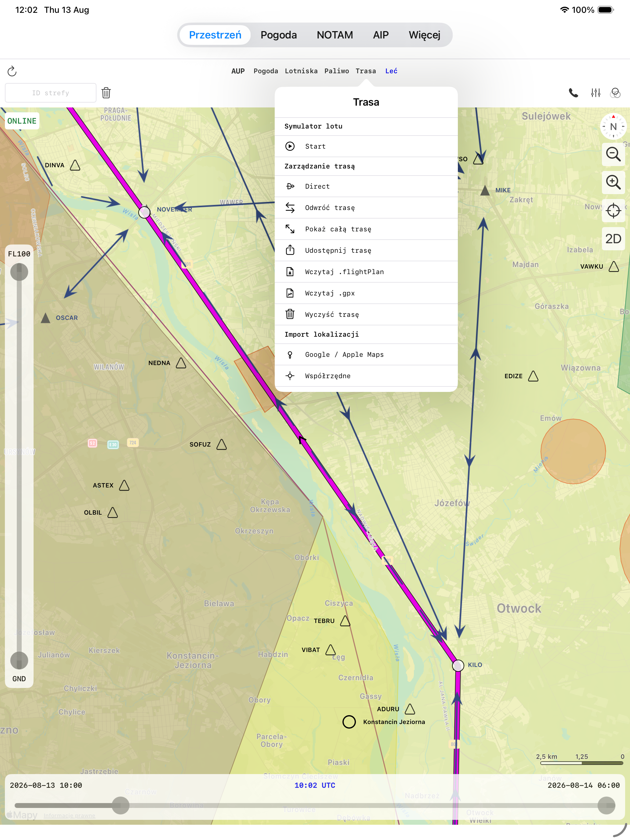Viewport: 630px width, 840px height.
Task: Tap the OSCAR waypoint triangle
Action: 45,318
